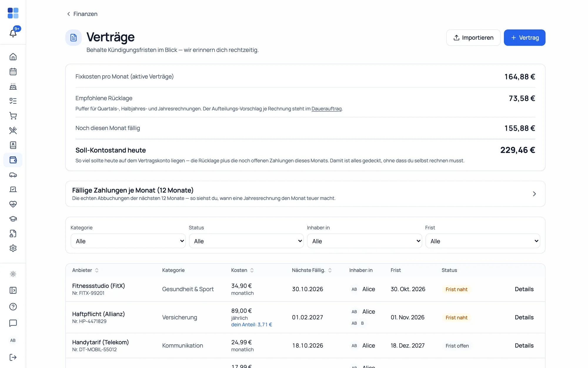Open the meals utensils icon in sidebar
The image size is (588, 368).
click(13, 130)
